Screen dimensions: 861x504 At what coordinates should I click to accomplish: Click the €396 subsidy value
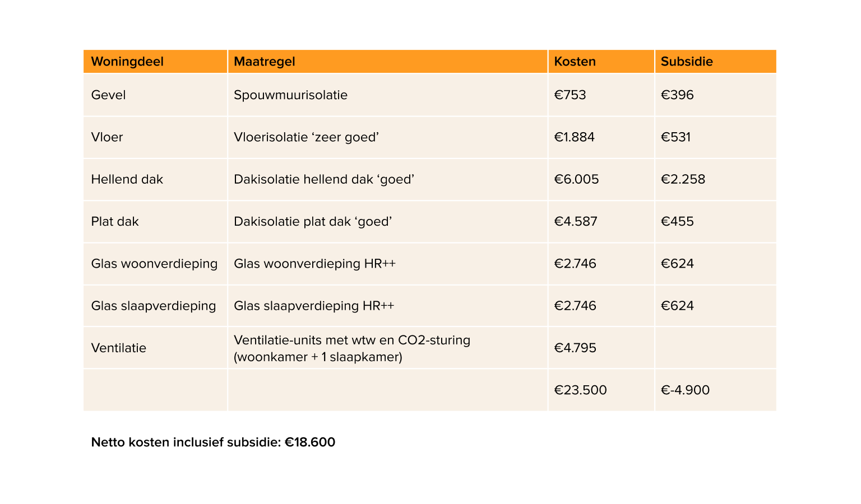677,95
